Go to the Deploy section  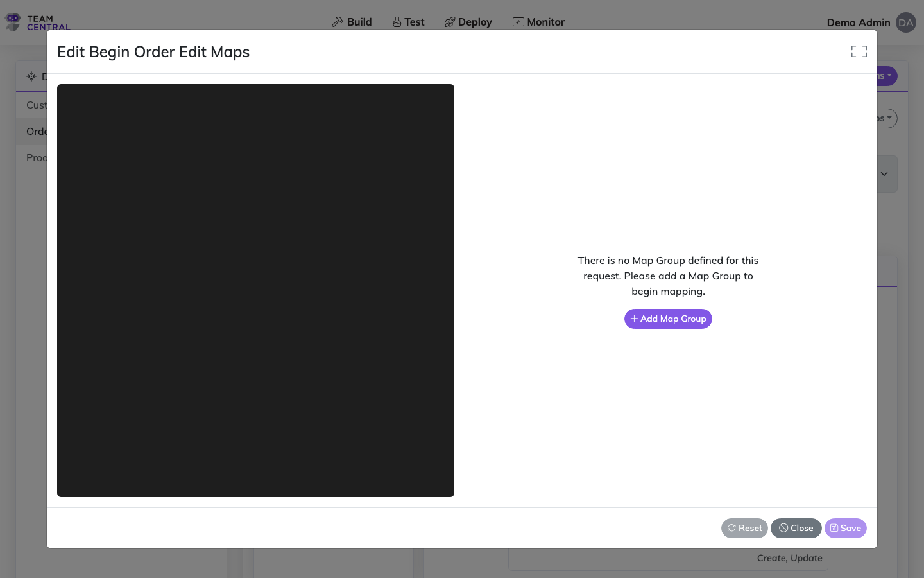(x=475, y=22)
